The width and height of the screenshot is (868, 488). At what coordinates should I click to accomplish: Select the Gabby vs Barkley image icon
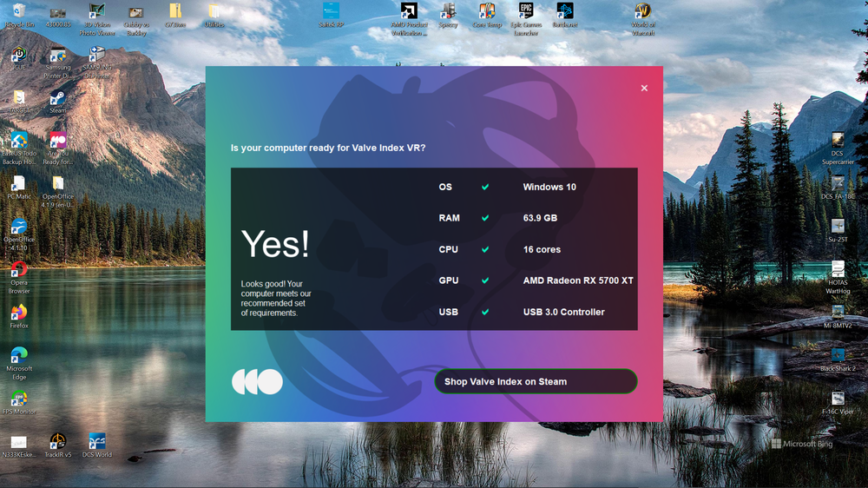point(136,19)
